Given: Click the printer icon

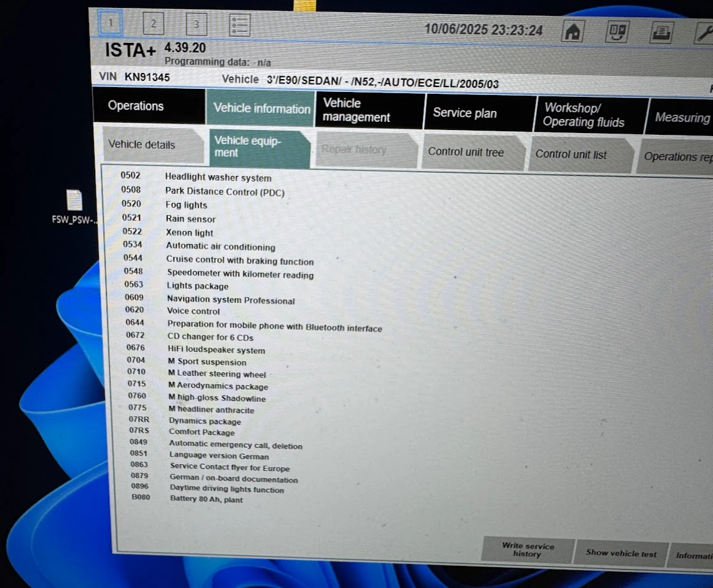Looking at the screenshot, I should 660,33.
